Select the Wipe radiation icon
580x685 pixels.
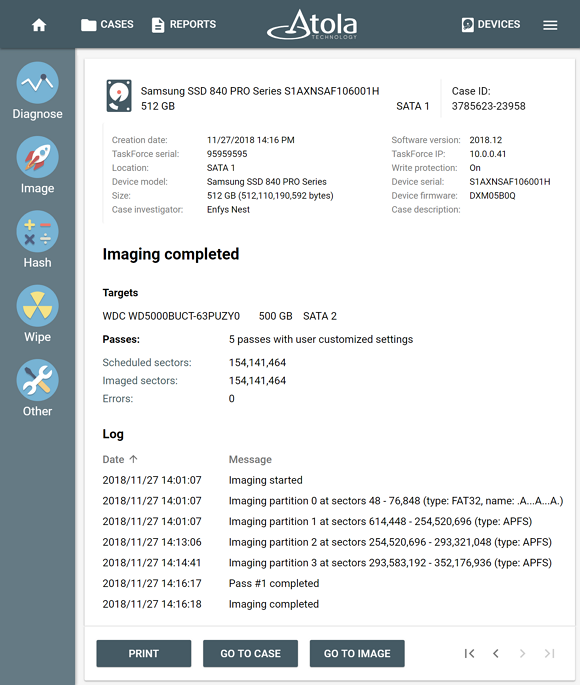(38, 306)
